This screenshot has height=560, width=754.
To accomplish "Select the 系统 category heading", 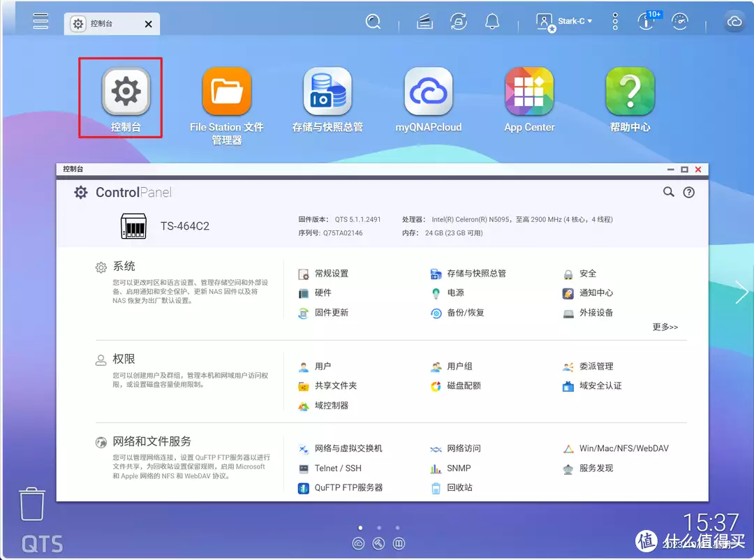I will click(x=124, y=266).
